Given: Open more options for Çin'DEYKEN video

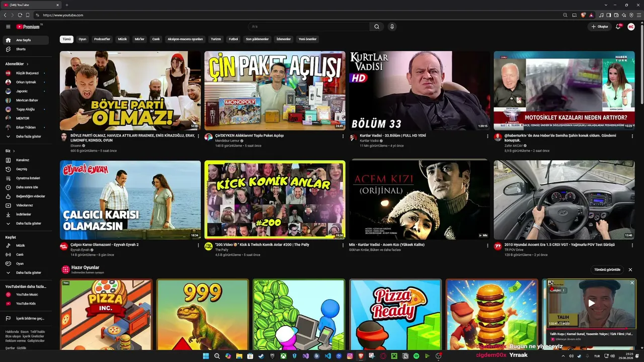Looking at the screenshot, I should coord(343,136).
